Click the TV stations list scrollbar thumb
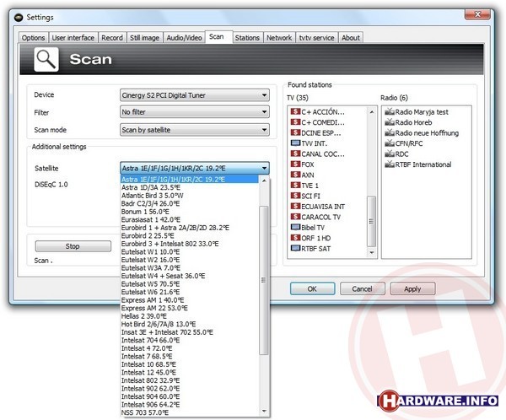This screenshot has width=506, height=420. pos(371,221)
